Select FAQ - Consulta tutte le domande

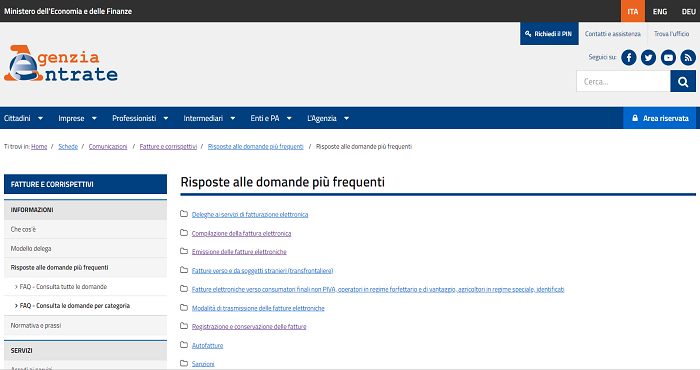pyautogui.click(x=63, y=287)
